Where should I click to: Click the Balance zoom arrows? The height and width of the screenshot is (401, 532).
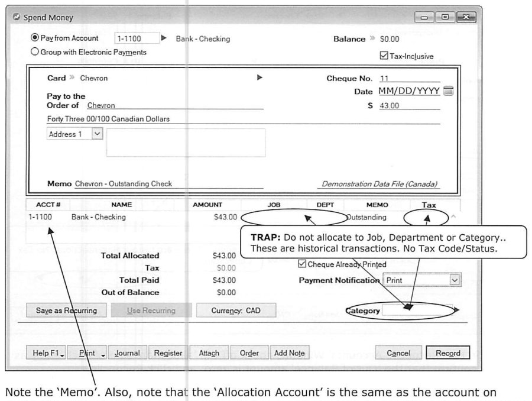tap(372, 38)
